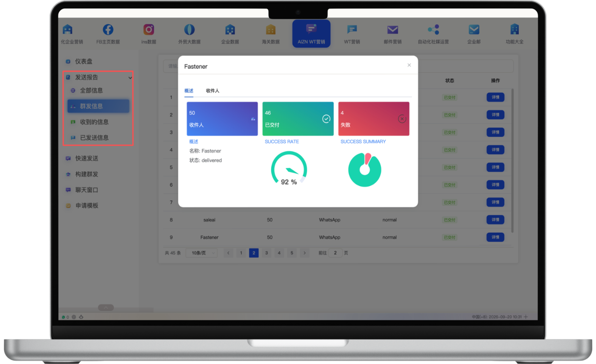This screenshot has width=596, height=364.
Task: Select the AIZN WT营销 module
Action: [311, 34]
